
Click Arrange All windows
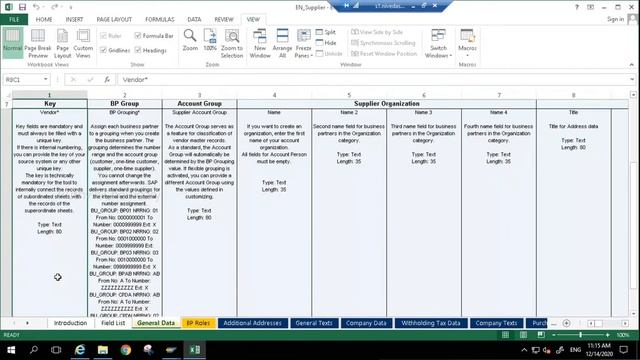point(282,43)
